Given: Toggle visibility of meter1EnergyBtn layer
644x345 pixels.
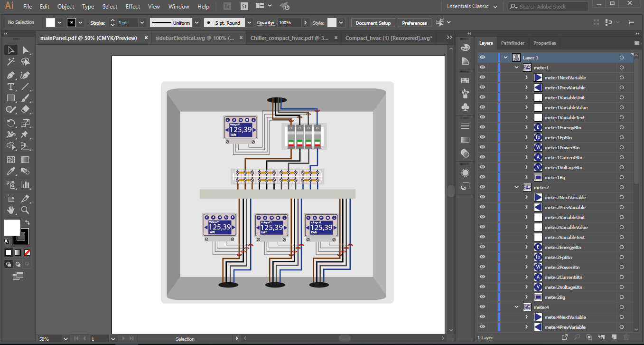Looking at the screenshot, I should point(482,127).
